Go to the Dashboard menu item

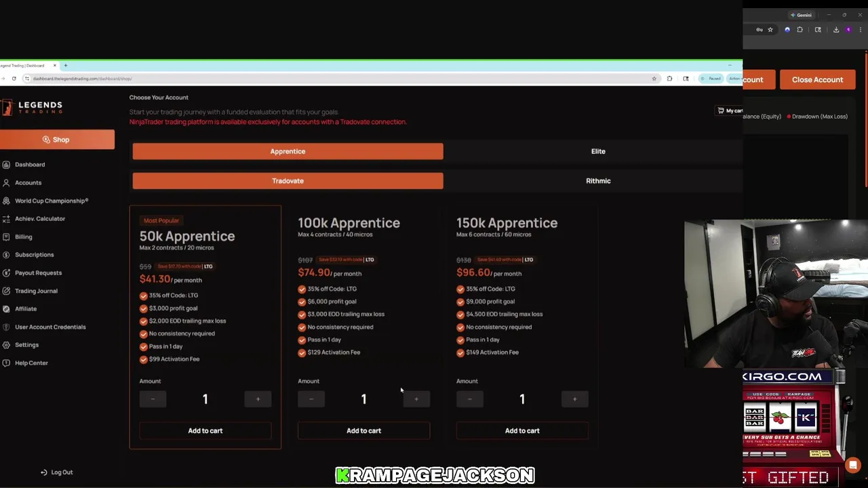tap(30, 165)
